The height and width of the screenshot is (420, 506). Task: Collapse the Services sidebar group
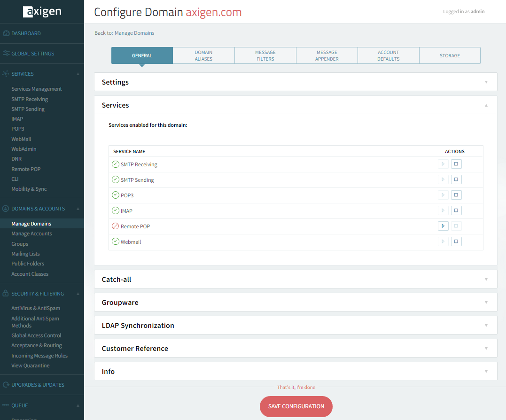pyautogui.click(x=78, y=74)
